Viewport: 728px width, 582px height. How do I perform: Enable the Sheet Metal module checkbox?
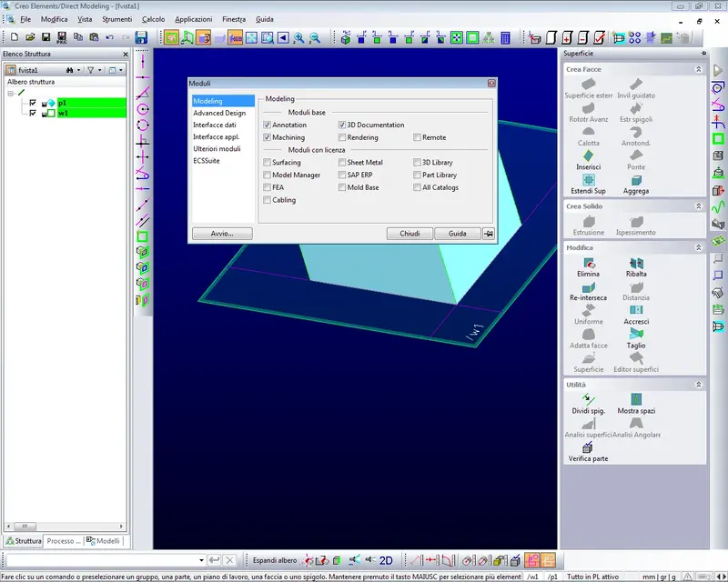coord(342,163)
